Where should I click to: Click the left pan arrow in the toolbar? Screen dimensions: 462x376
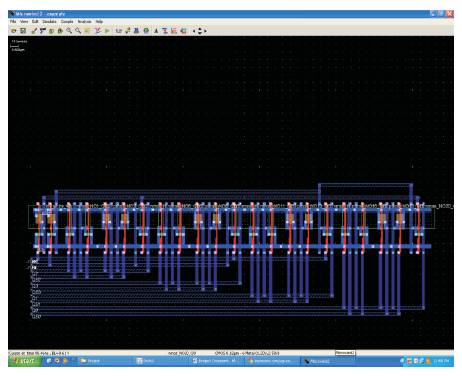tap(194, 31)
